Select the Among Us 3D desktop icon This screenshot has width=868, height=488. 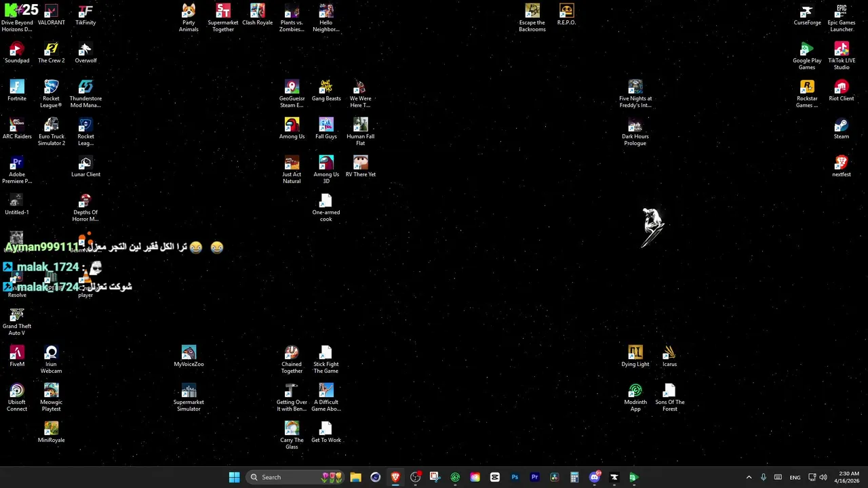pos(326,170)
